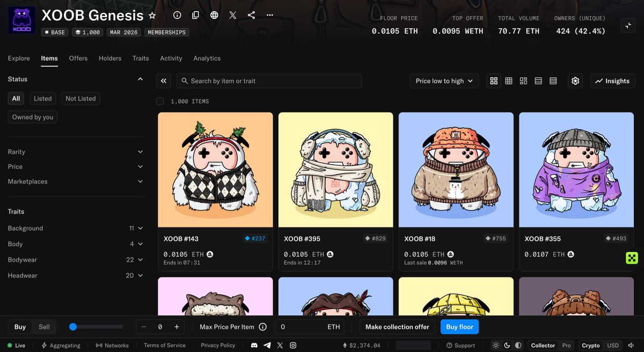Toggle the Owned by you filter
The height and width of the screenshot is (352, 644).
(33, 117)
